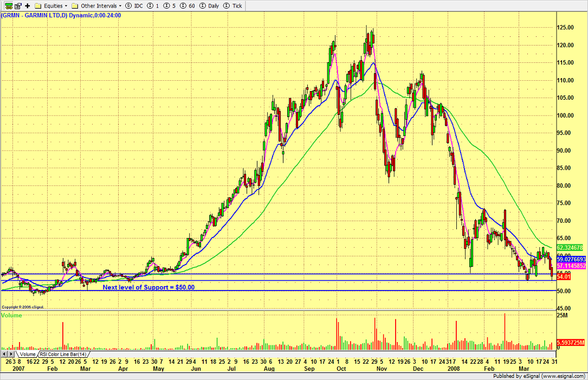This screenshot has width=588, height=380.
Task: Switch to the 5-minute interval
Action: tap(170, 5)
